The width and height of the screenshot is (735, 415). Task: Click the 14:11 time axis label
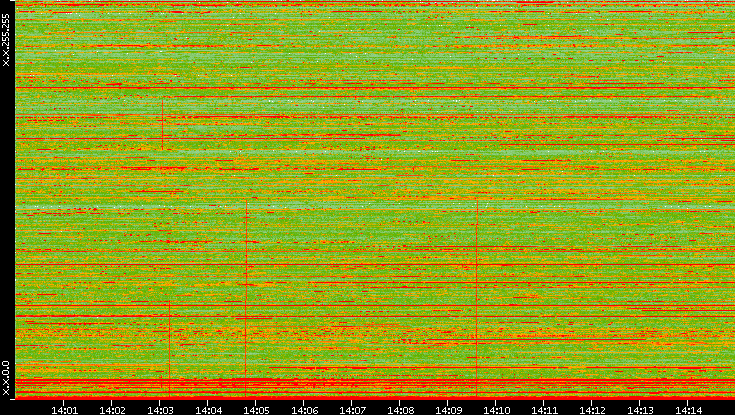[545, 410]
